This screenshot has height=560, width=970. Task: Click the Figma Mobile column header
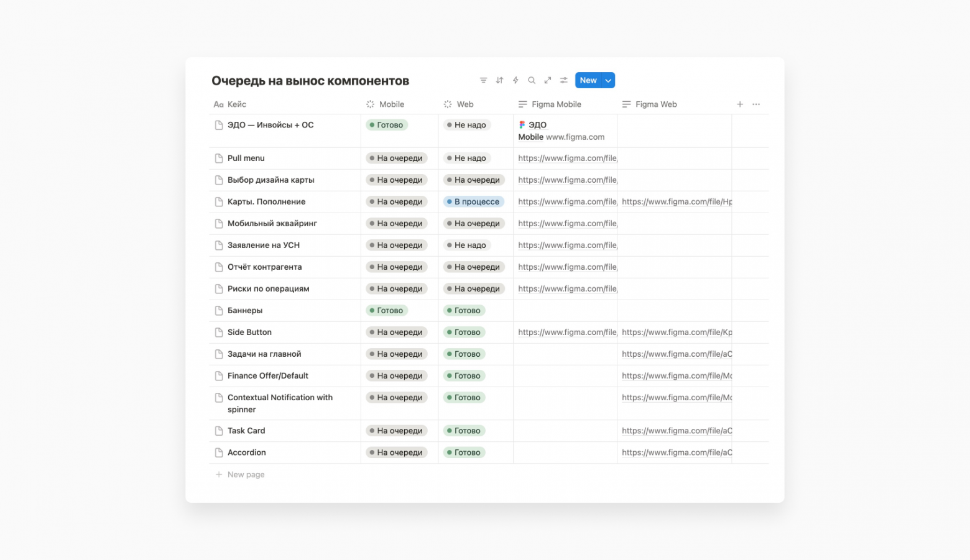tap(556, 104)
